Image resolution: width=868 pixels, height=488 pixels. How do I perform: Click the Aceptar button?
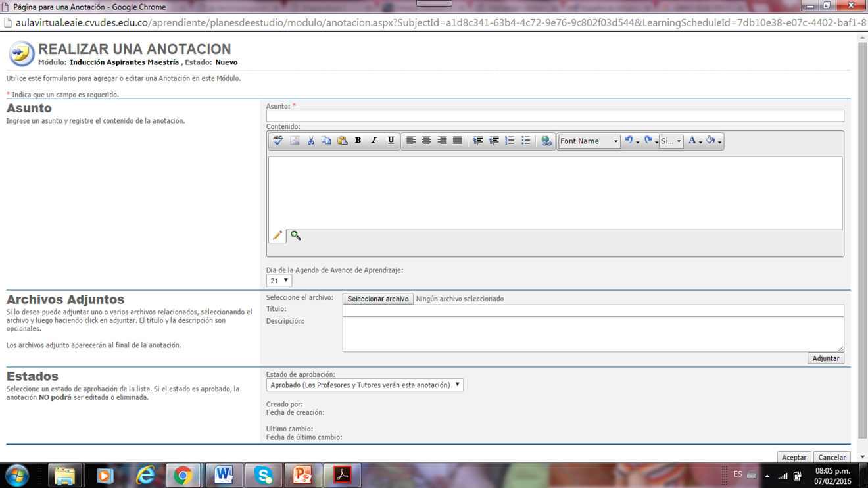[x=794, y=458]
